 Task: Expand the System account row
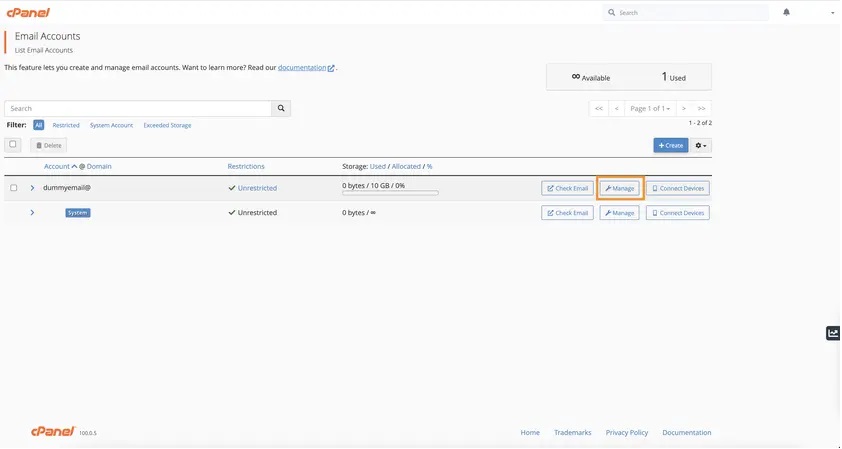tap(32, 212)
